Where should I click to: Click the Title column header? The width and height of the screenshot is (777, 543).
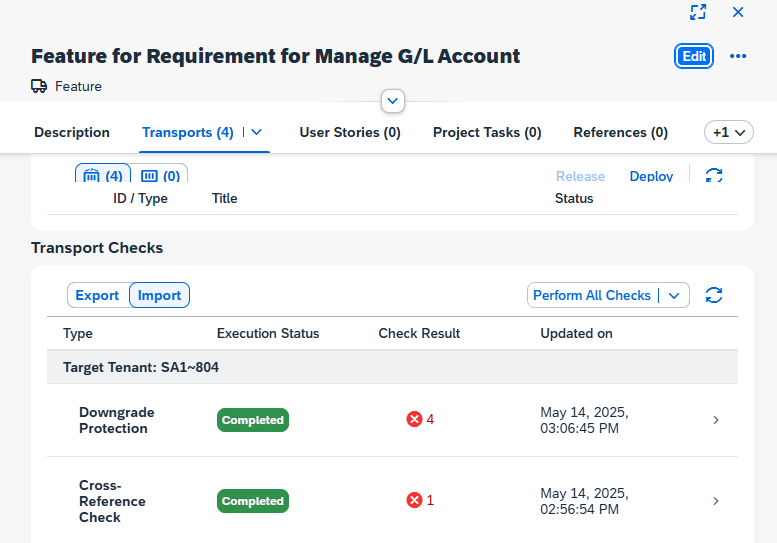[224, 198]
